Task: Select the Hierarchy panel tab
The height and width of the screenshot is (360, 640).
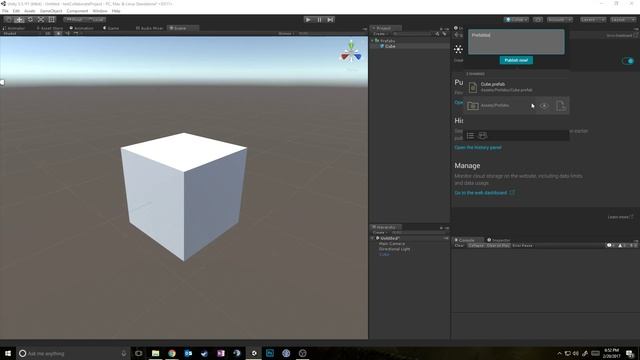Action: click(x=386, y=227)
